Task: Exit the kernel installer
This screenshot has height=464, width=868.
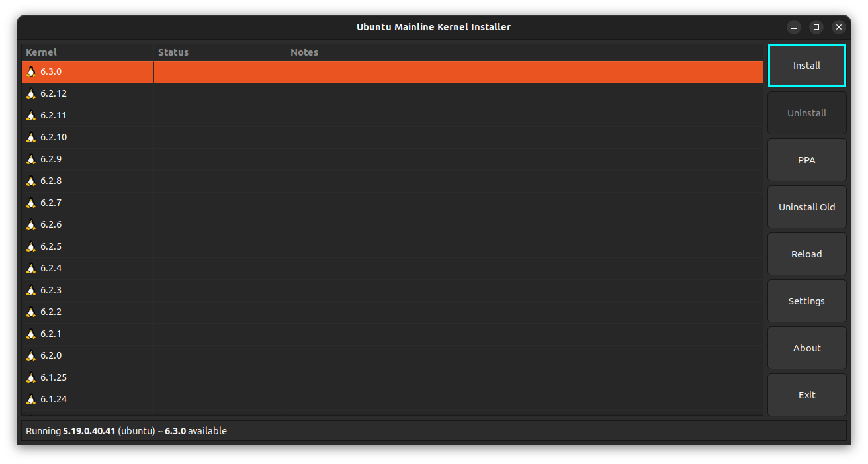Action: pos(806,395)
